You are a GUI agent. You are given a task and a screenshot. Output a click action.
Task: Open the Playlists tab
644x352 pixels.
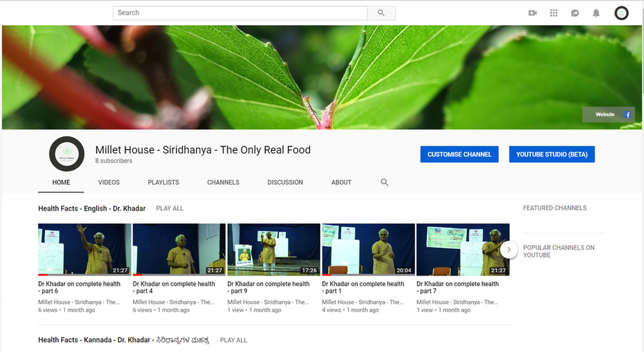point(164,182)
